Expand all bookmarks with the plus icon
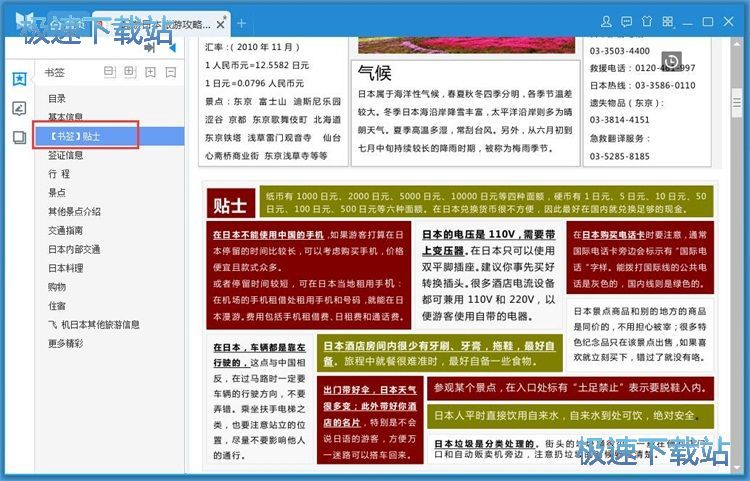Image resolution: width=750 pixels, height=481 pixels. point(150,72)
